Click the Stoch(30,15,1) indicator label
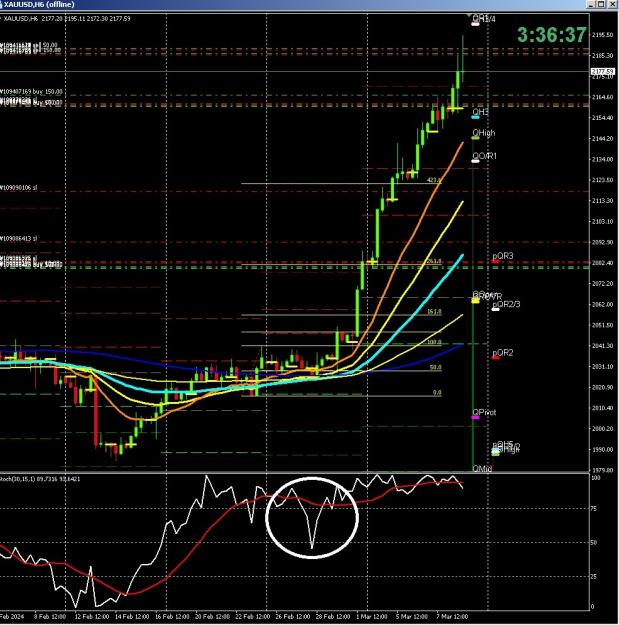 [x=40, y=479]
